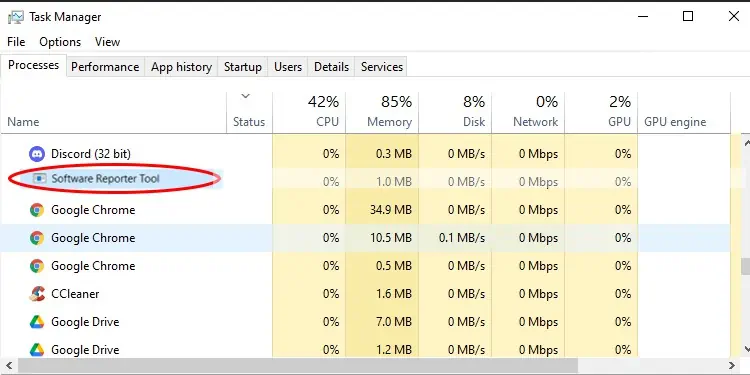This screenshot has height=375, width=750.
Task: Switch to the Users tab
Action: (288, 67)
